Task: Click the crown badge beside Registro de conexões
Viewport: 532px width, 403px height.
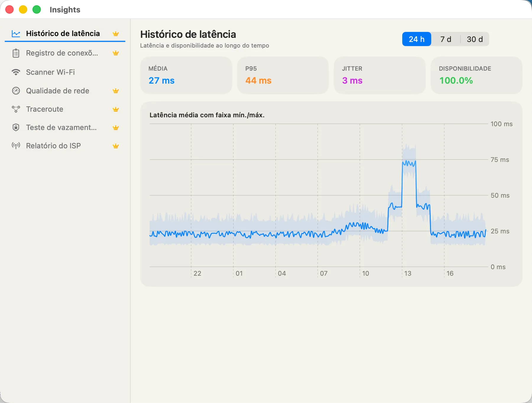Action: pyautogui.click(x=116, y=53)
